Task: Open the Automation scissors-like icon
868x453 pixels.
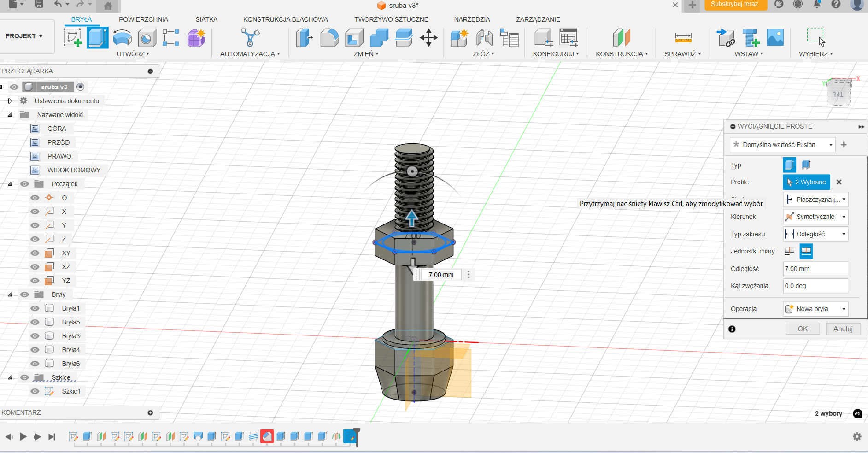Action: (x=250, y=38)
